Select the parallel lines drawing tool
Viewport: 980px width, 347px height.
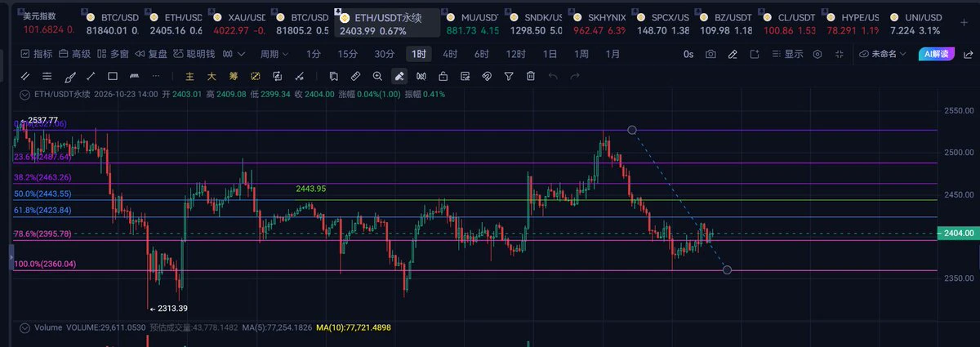26,76
